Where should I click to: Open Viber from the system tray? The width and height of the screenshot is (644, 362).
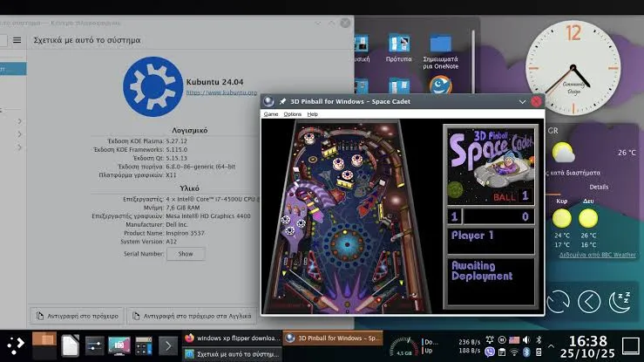[x=490, y=352]
